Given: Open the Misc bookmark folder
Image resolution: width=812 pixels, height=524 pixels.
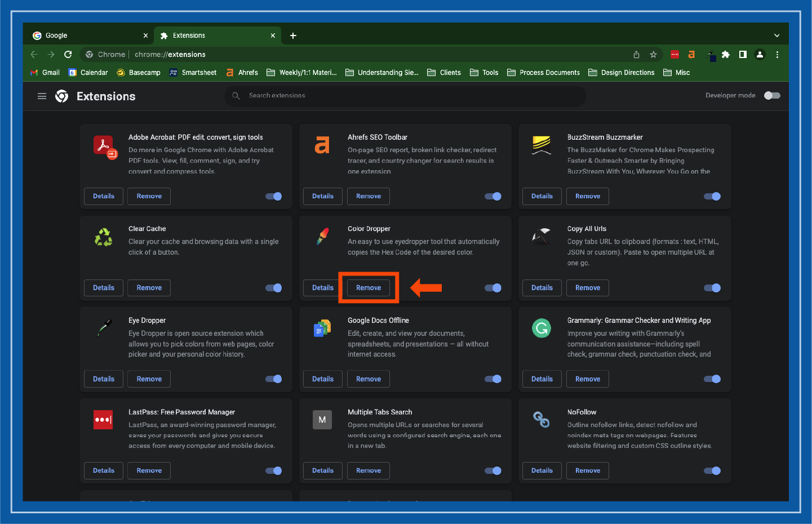Looking at the screenshot, I should pyautogui.click(x=677, y=73).
